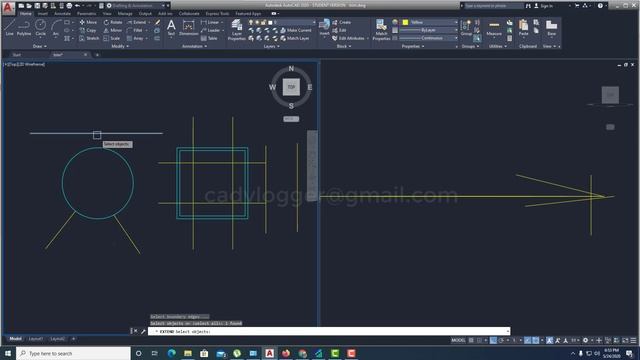Click the TOP face of the ViewCube
The width and height of the screenshot is (640, 360).
pyautogui.click(x=291, y=87)
